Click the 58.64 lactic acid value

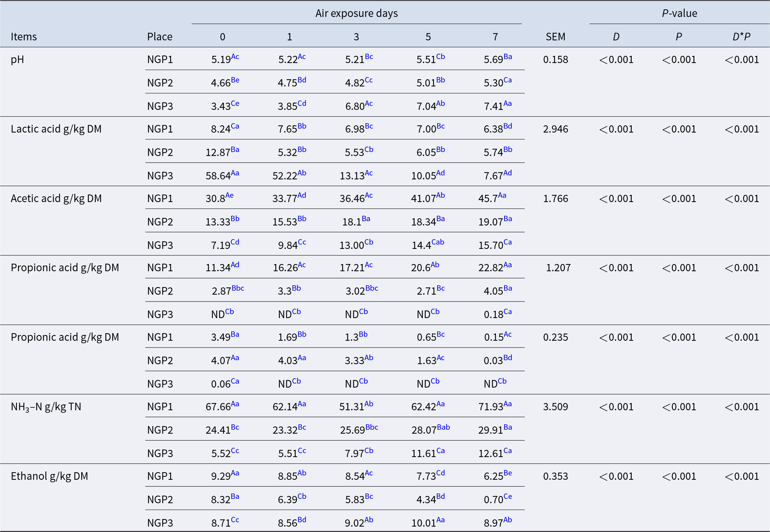pos(218,176)
